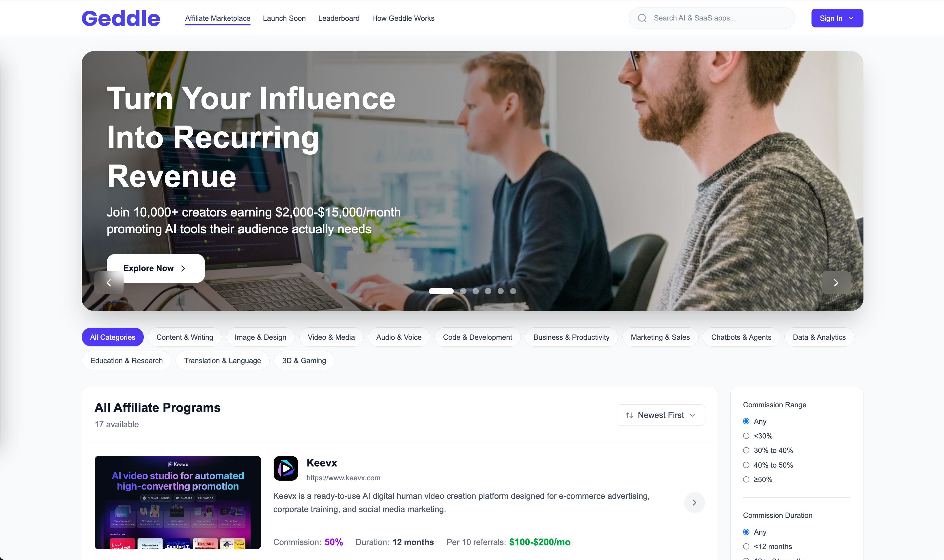Viewport: 944px width, 560px height.
Task: Click the search magnifier icon
Action: click(x=642, y=18)
